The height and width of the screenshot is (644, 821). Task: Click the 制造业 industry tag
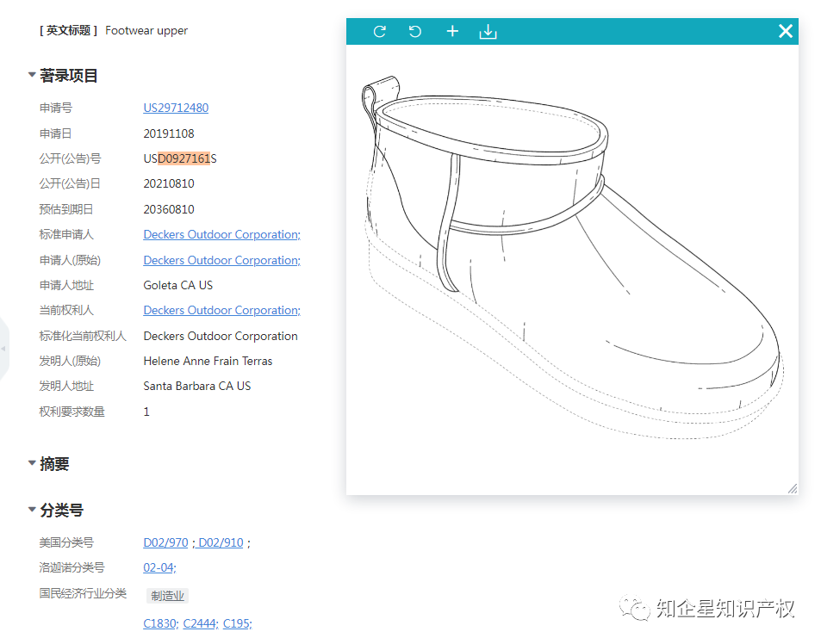(167, 596)
